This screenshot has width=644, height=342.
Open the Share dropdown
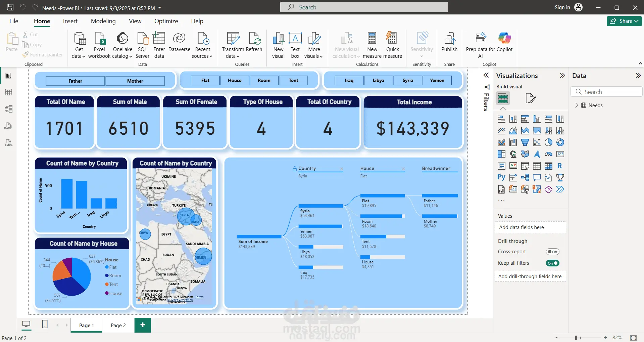pos(624,21)
